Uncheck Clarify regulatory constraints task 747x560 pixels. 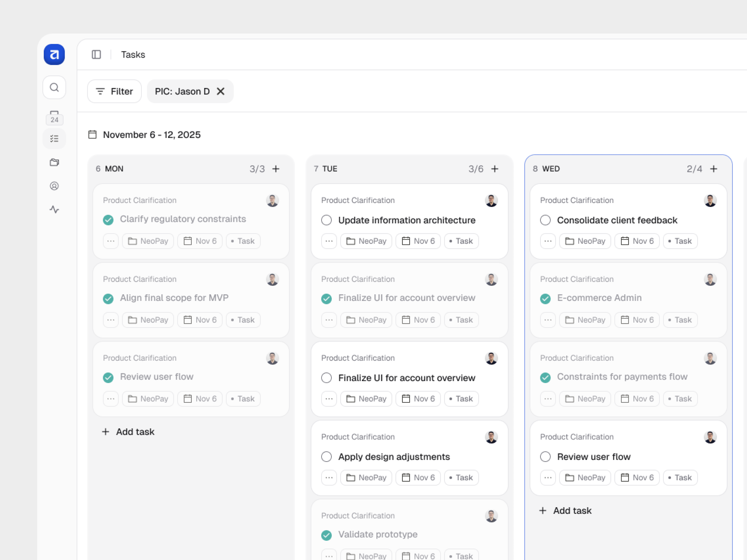(x=108, y=220)
